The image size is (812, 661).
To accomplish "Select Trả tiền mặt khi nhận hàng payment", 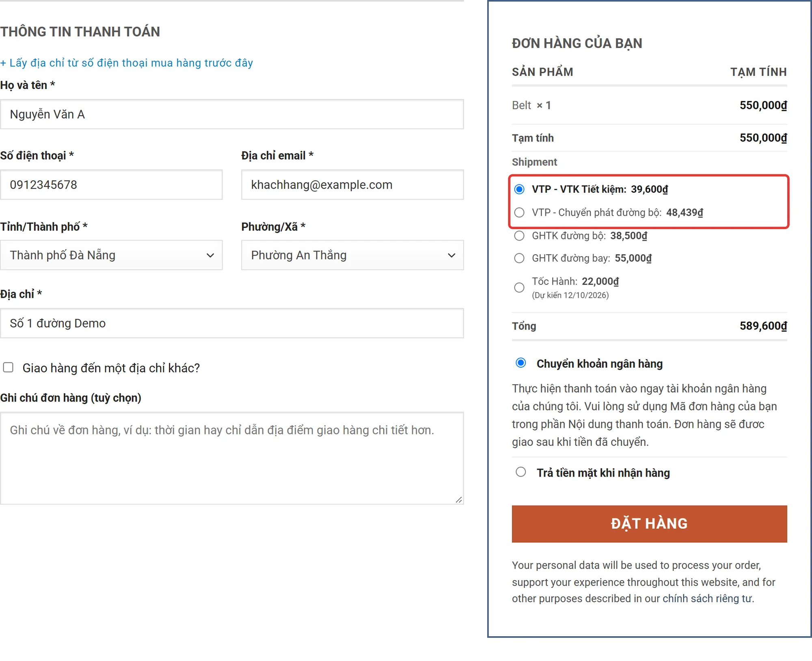I will [x=521, y=472].
